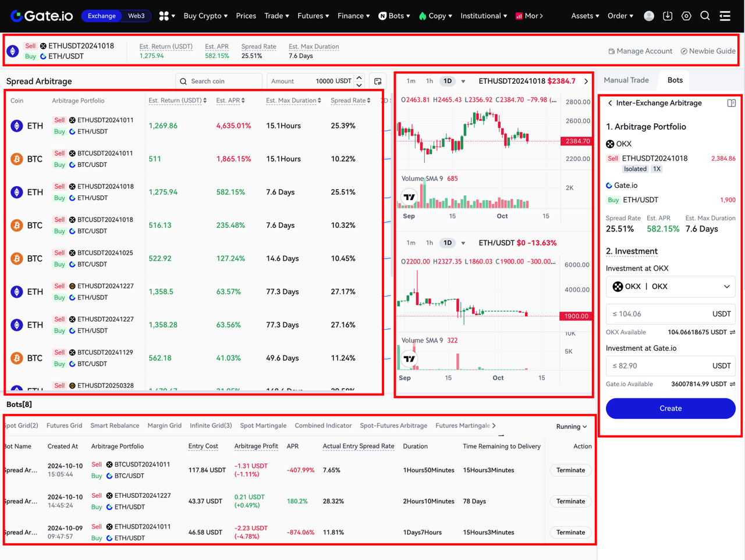The image size is (745, 560).
Task: Click the tutorial book icon in Inter-Exchange Arbitrage
Action: [732, 103]
